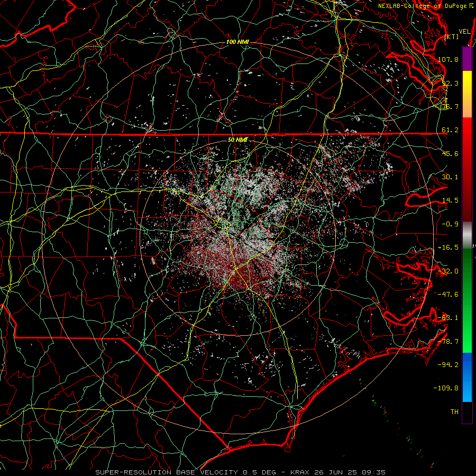Click the "50 NMI" range ring label
476x476 pixels.
[x=237, y=140]
